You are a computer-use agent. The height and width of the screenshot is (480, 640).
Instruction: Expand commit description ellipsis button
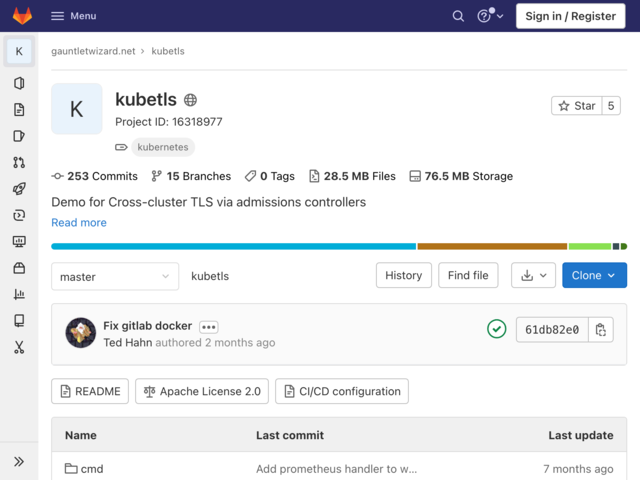click(x=209, y=327)
